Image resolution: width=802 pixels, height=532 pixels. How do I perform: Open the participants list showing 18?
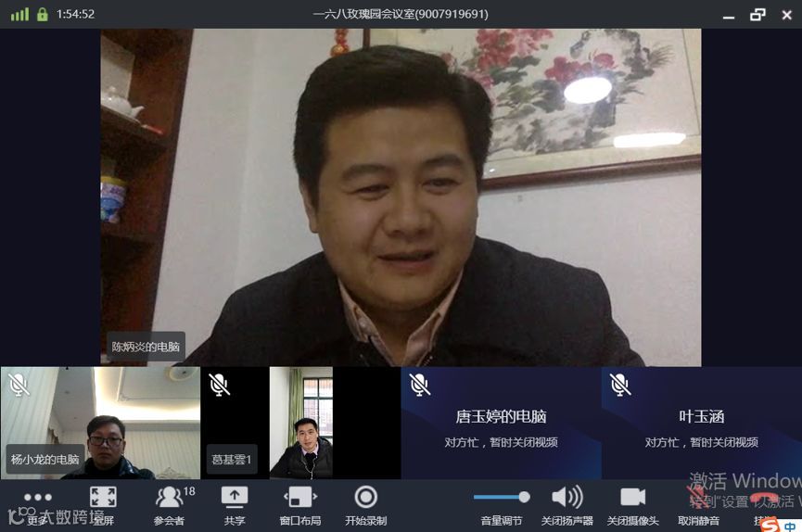tap(170, 497)
